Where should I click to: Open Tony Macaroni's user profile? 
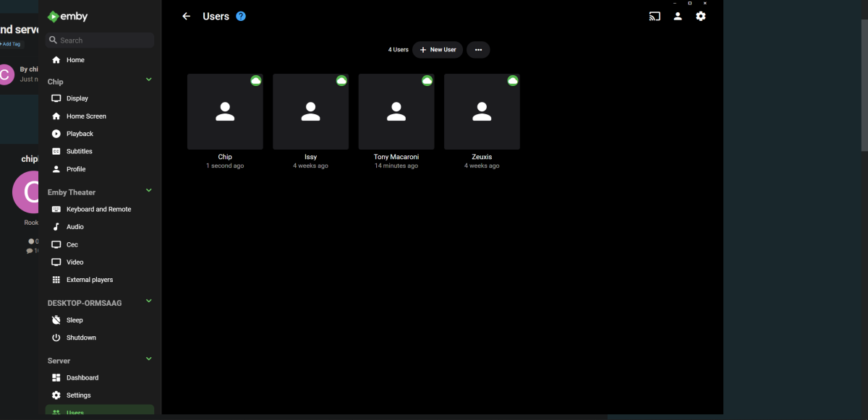396,111
